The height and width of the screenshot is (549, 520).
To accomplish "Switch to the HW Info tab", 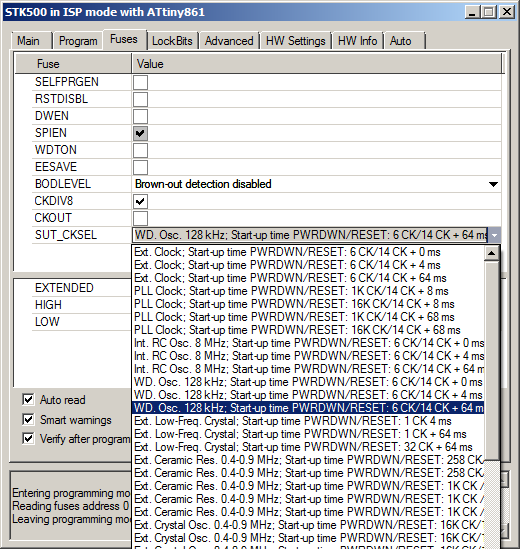I will 358,41.
